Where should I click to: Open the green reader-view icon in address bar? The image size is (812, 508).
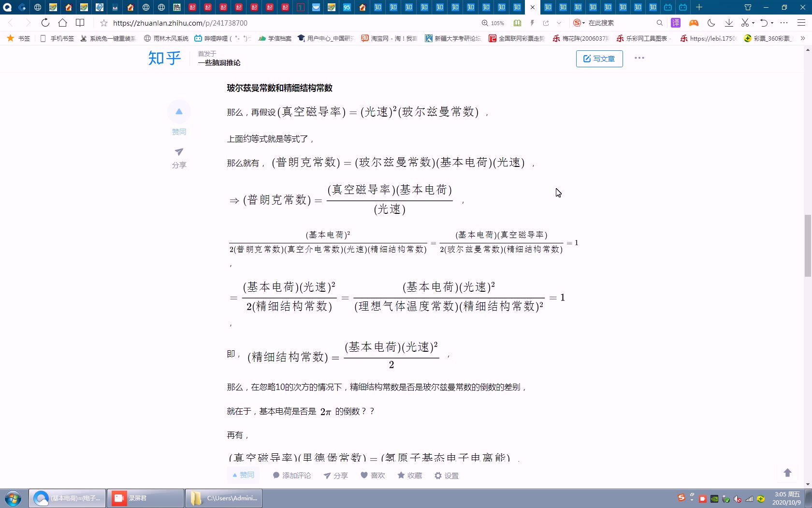pyautogui.click(x=517, y=23)
